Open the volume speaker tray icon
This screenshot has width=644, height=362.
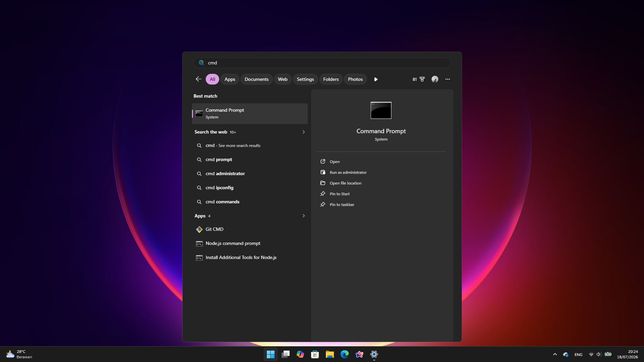tap(599, 354)
